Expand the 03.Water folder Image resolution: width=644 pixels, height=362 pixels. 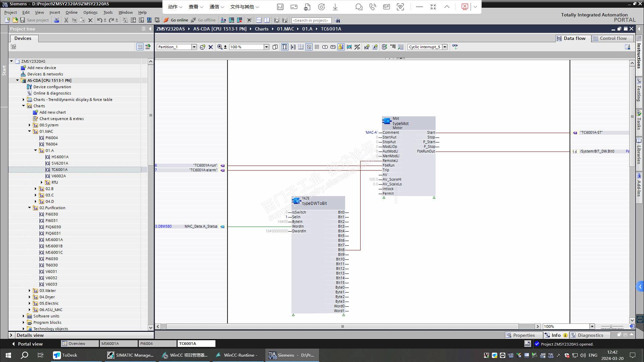(30, 291)
